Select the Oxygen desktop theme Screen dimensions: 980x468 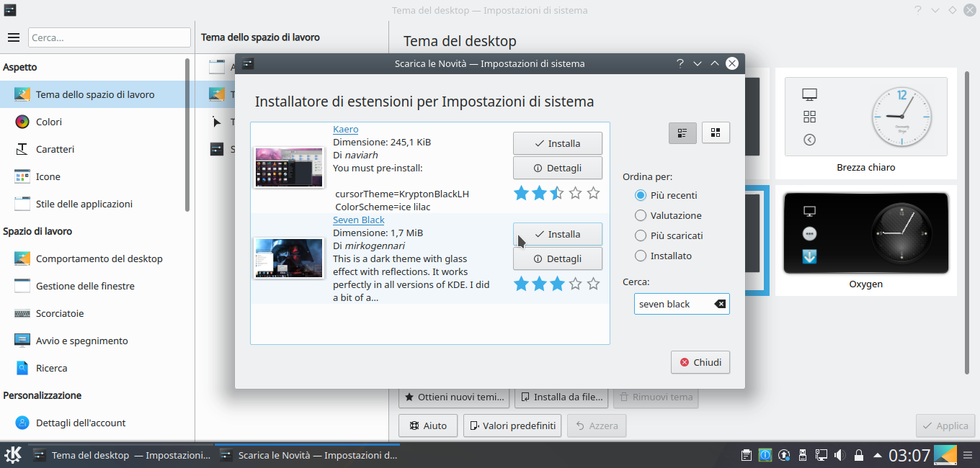click(865, 241)
